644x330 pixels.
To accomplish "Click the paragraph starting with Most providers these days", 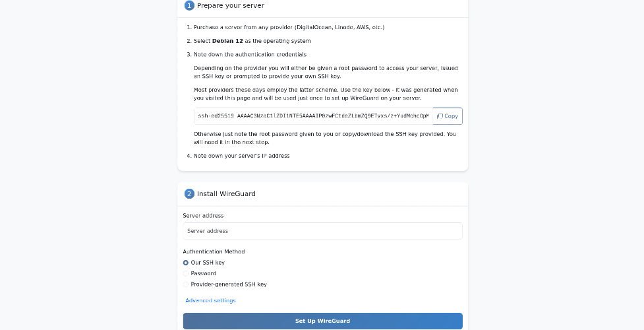I will [x=326, y=94].
